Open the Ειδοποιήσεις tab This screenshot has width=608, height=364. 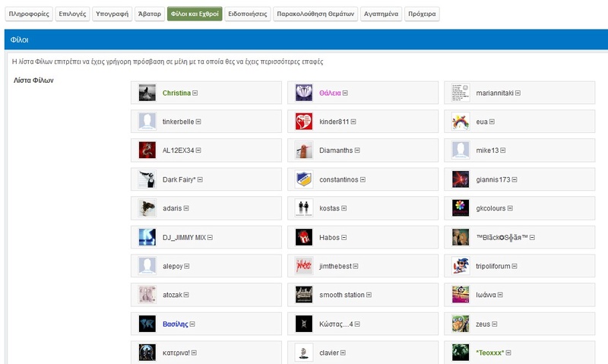click(248, 14)
